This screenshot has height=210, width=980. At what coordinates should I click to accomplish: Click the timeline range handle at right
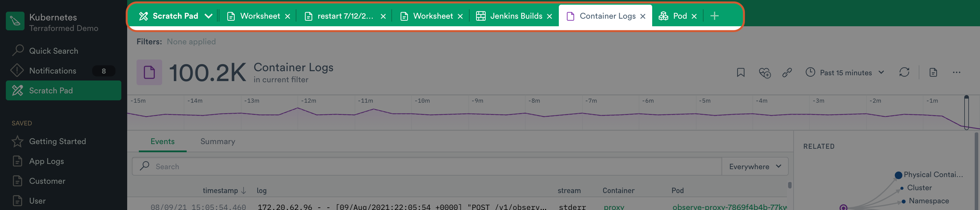pyautogui.click(x=966, y=113)
